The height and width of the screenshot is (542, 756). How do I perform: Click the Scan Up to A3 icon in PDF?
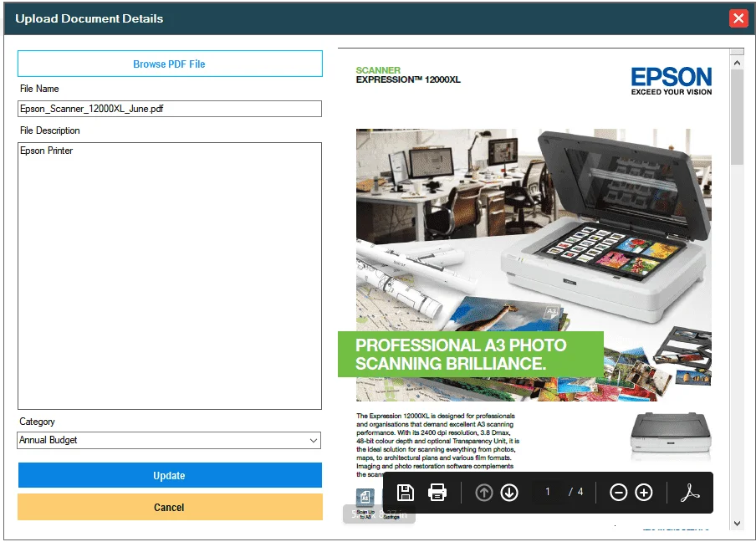pyautogui.click(x=365, y=497)
